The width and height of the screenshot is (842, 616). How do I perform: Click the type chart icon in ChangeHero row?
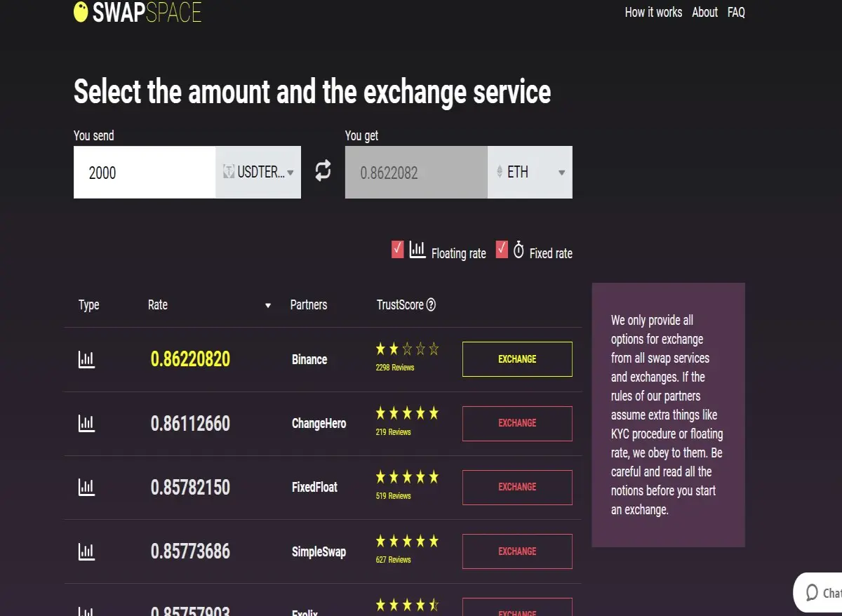(x=86, y=423)
